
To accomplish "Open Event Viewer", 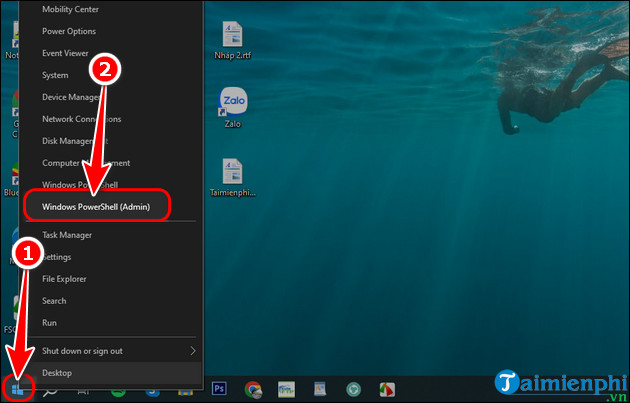I will point(111,53).
